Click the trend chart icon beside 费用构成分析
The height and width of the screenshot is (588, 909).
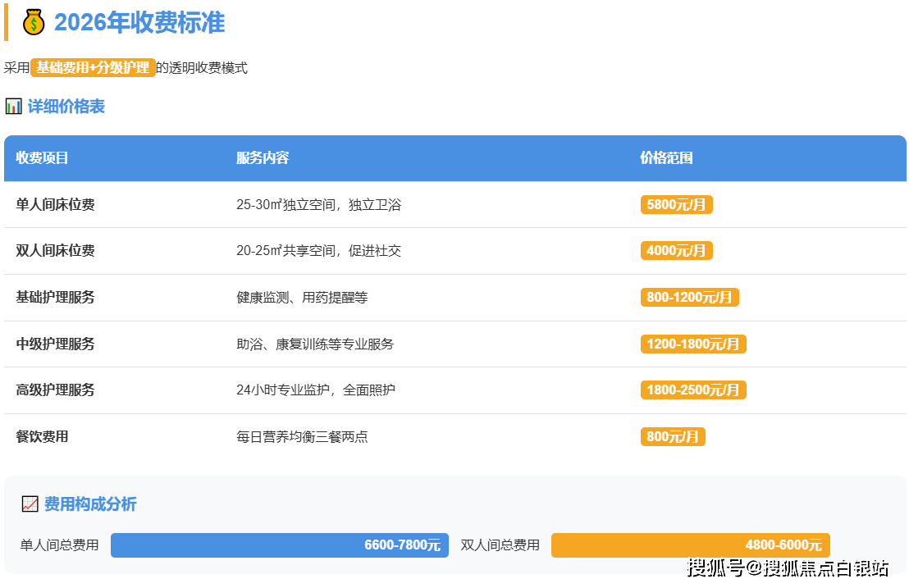pos(30,504)
